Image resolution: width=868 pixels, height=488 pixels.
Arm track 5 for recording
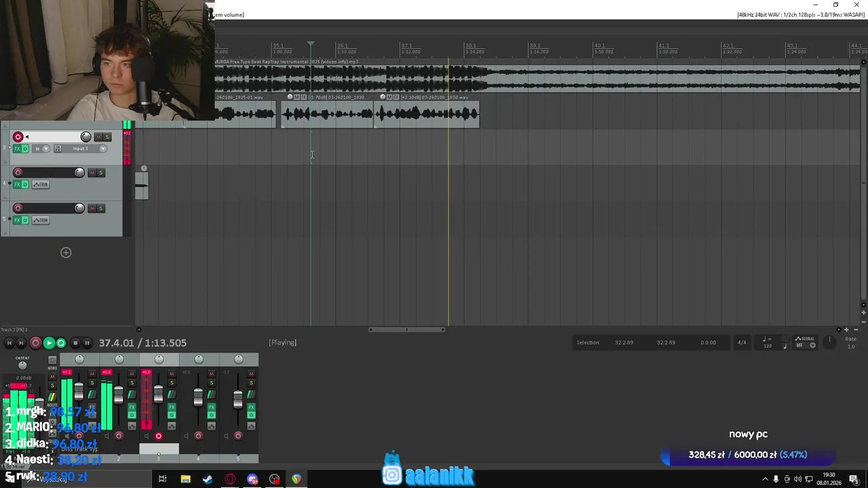click(18, 208)
